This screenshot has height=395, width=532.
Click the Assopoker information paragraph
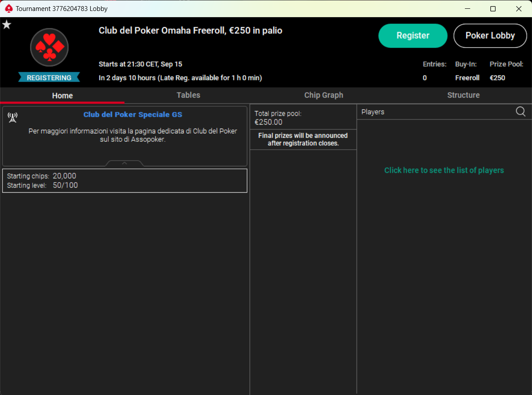(x=133, y=135)
